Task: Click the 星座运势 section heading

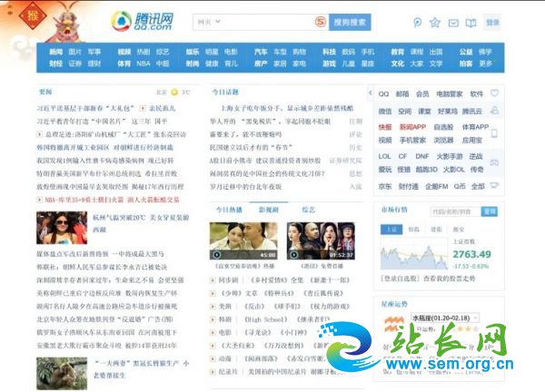Action: (x=394, y=304)
